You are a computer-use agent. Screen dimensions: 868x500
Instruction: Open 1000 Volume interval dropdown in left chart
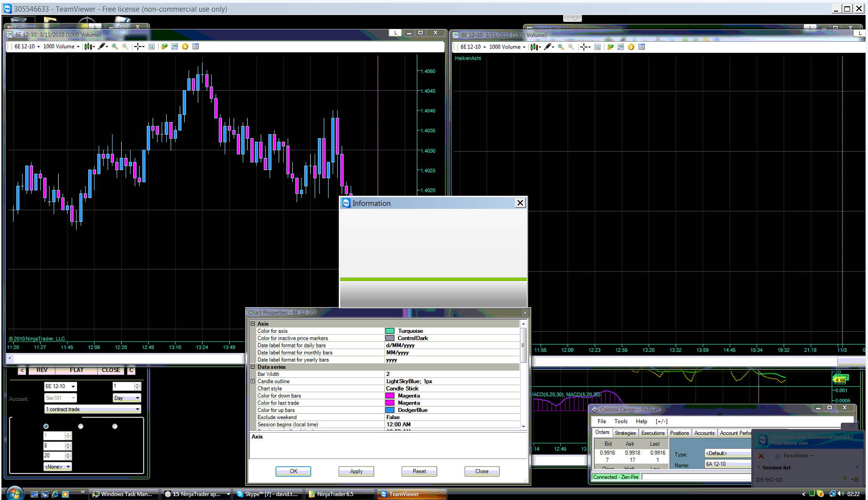(x=62, y=47)
